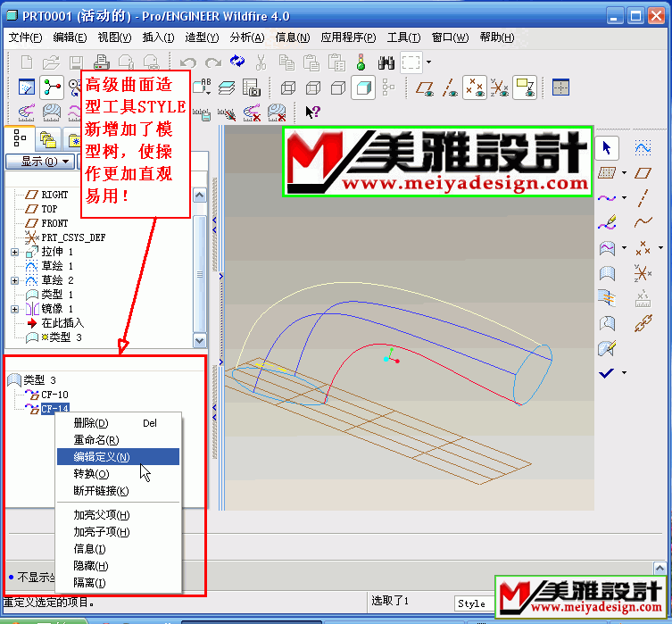Open the selection box tool dropdown arrow

[428, 62]
